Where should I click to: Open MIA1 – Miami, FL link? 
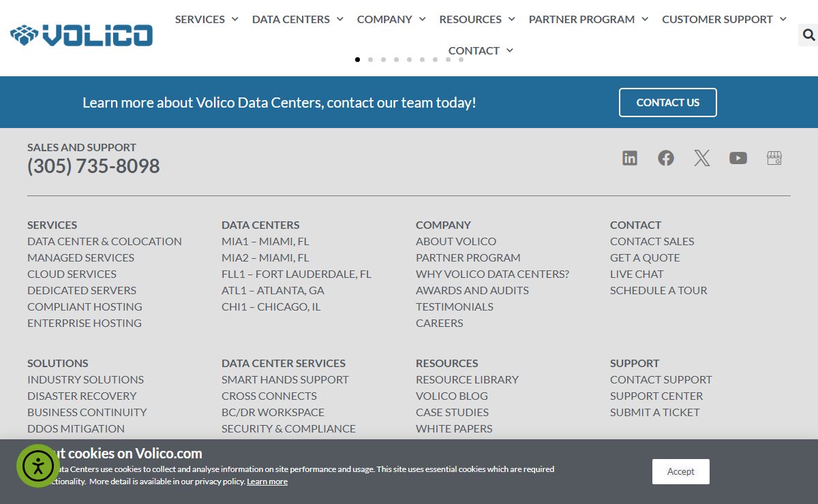point(265,241)
